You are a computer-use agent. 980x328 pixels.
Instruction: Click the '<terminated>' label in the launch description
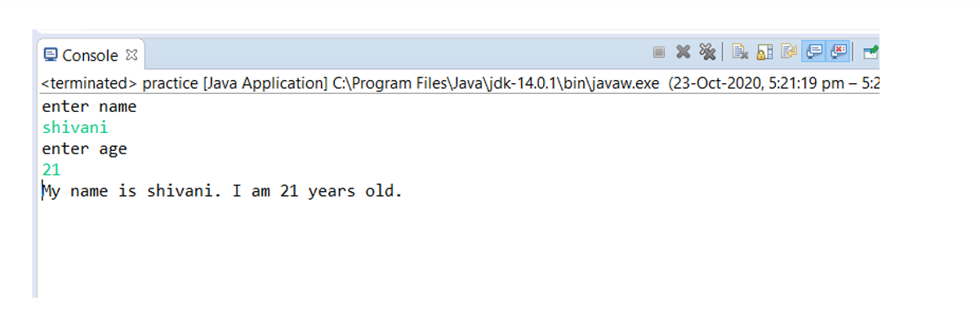[x=90, y=83]
